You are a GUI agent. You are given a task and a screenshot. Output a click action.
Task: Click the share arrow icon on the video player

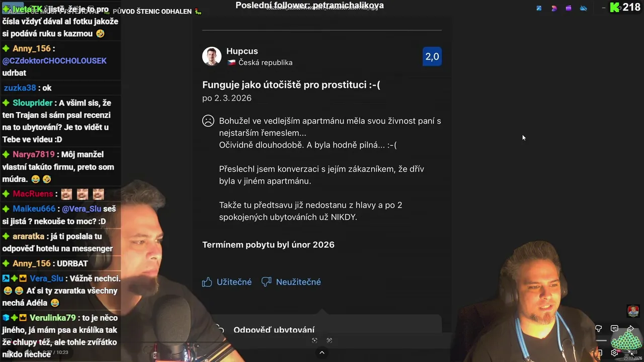tap(630, 329)
